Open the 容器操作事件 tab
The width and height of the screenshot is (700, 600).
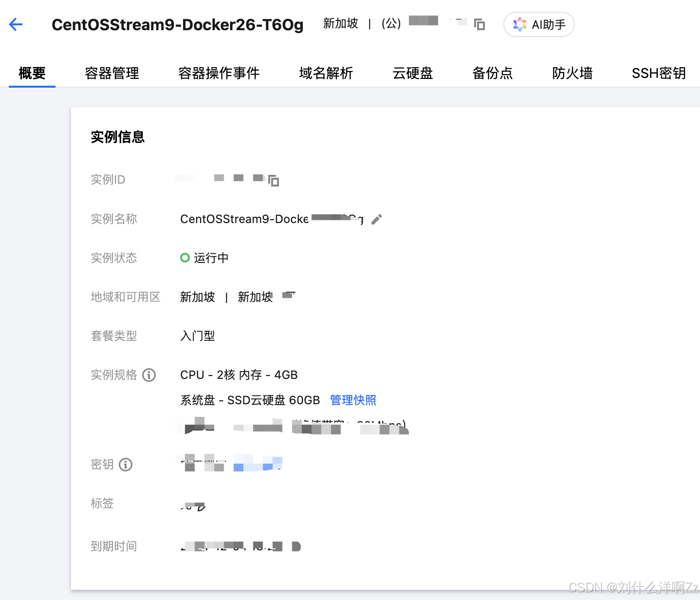coord(219,73)
